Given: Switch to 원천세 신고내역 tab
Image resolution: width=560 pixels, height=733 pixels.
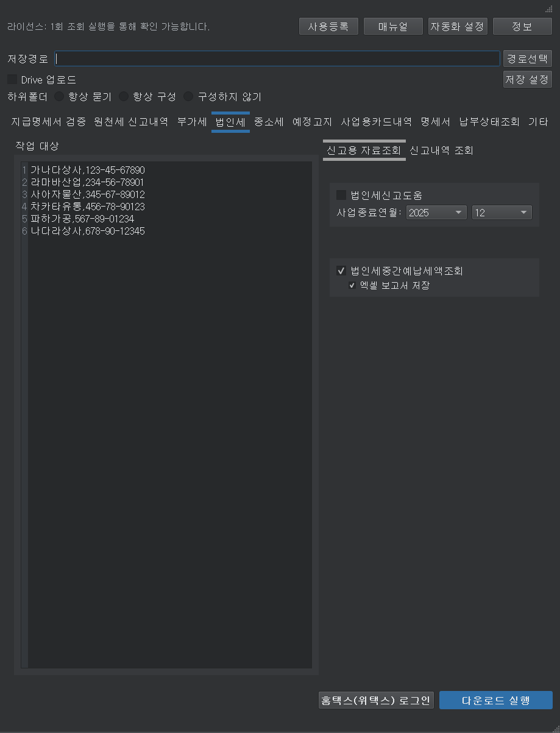Looking at the screenshot, I should (131, 122).
